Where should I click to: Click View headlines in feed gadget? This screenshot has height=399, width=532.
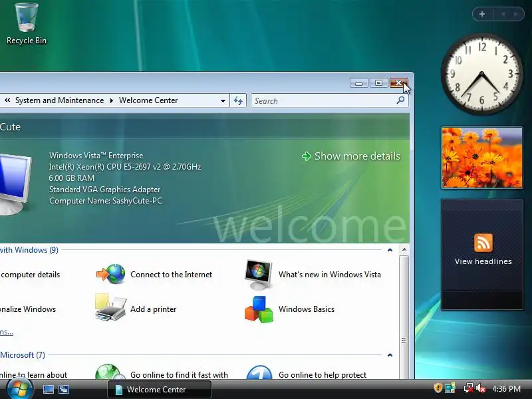click(483, 261)
